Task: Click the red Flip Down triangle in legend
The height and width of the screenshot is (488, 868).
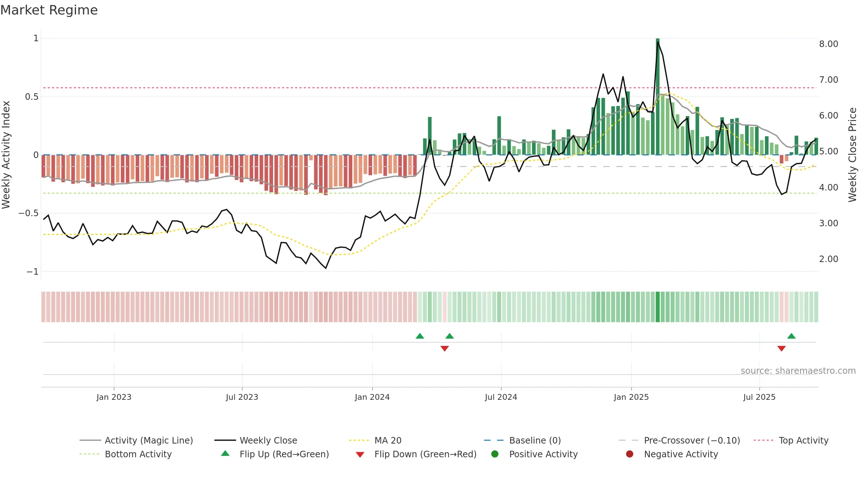Action: (x=360, y=455)
